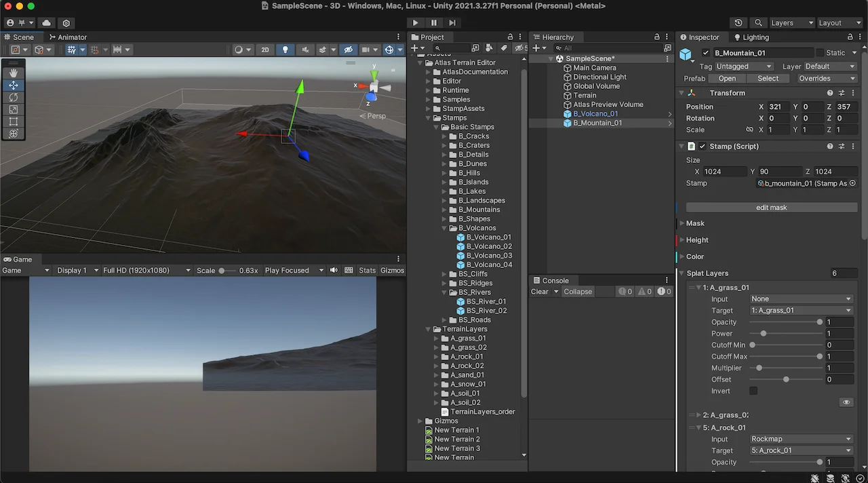Click the Console Clear button
This screenshot has width=868, height=483.
point(540,292)
